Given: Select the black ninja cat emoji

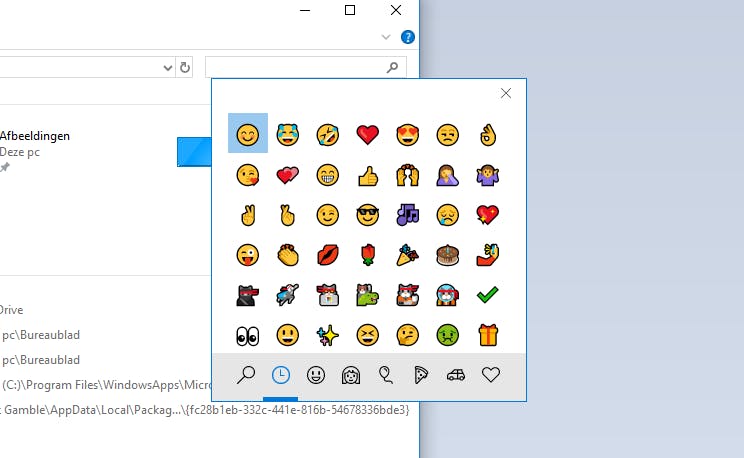Looking at the screenshot, I should [248, 295].
